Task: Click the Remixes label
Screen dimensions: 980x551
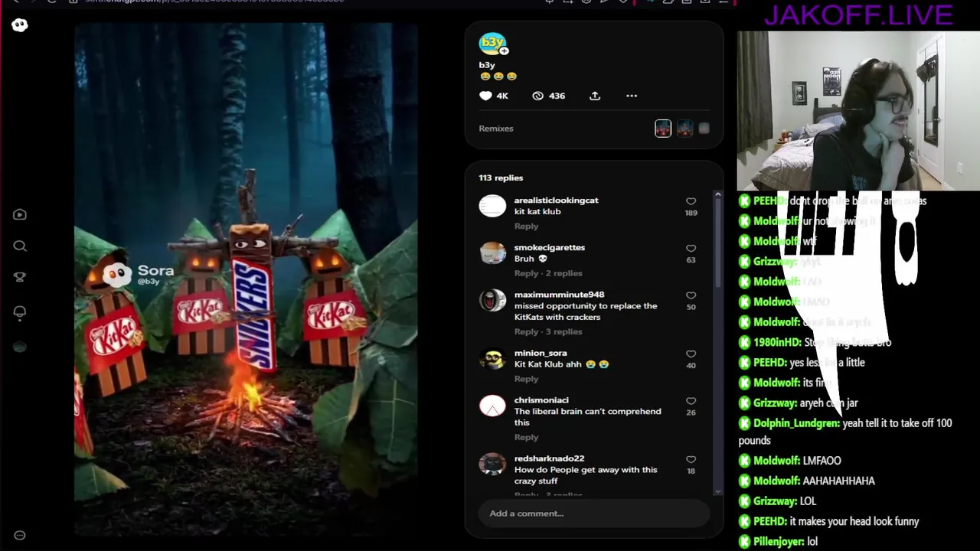Action: 496,129
